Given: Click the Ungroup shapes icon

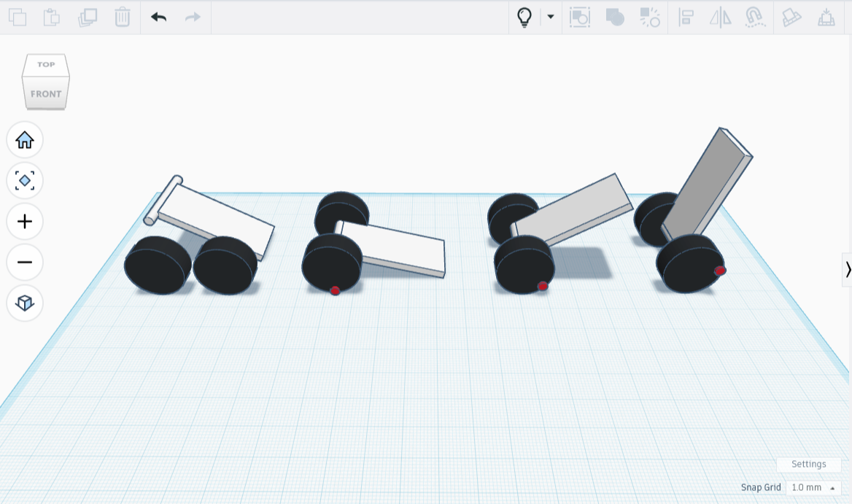Looking at the screenshot, I should 650,17.
